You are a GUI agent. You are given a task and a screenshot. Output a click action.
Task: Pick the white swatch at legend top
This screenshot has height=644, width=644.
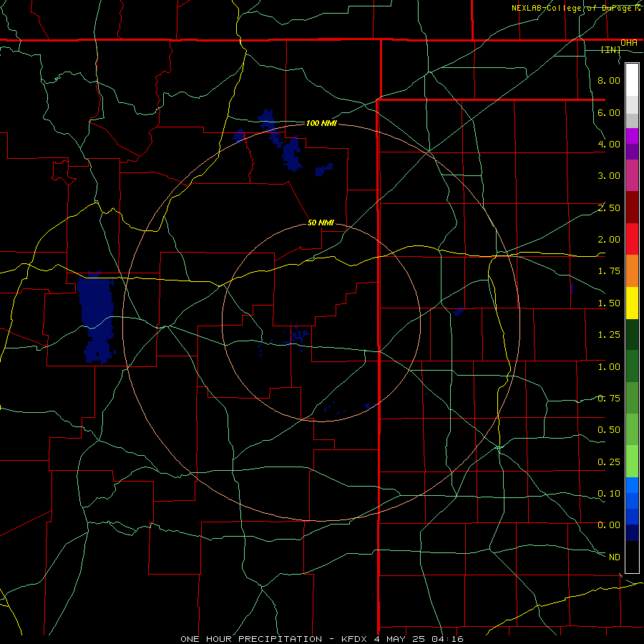632,80
